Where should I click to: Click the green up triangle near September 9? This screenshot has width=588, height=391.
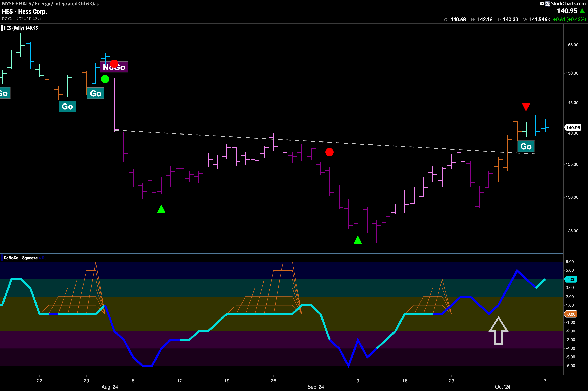pyautogui.click(x=358, y=240)
